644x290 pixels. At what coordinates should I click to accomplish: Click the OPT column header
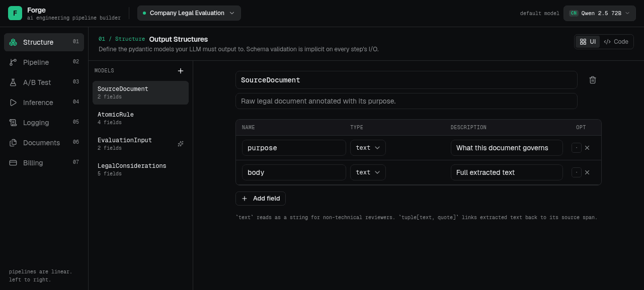point(581,128)
